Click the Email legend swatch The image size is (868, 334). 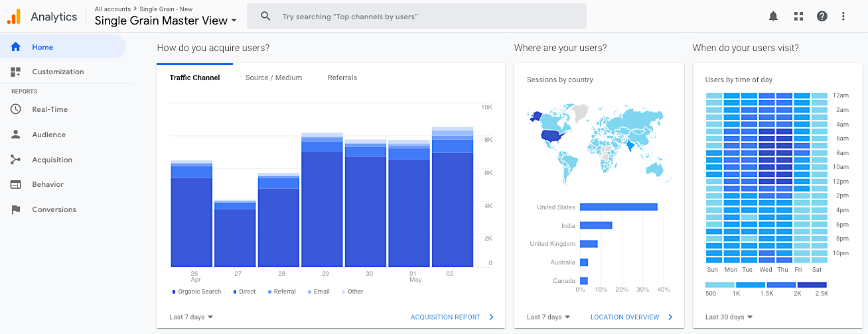[x=309, y=292]
